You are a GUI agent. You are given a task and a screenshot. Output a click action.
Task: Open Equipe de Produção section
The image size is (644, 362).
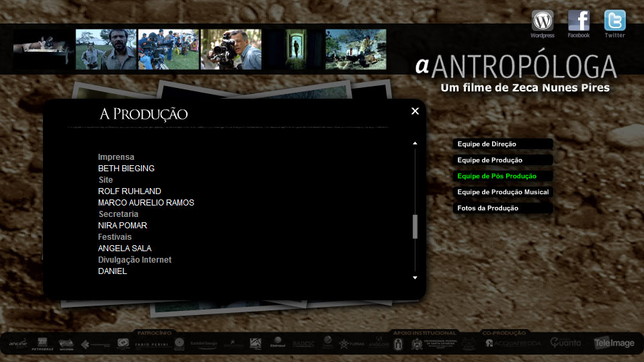pyautogui.click(x=503, y=160)
